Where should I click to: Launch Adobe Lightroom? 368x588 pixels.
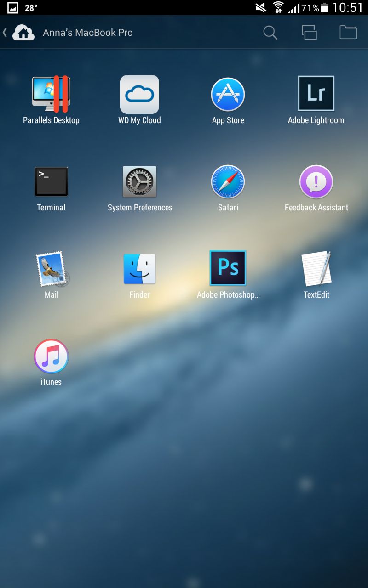pyautogui.click(x=316, y=94)
